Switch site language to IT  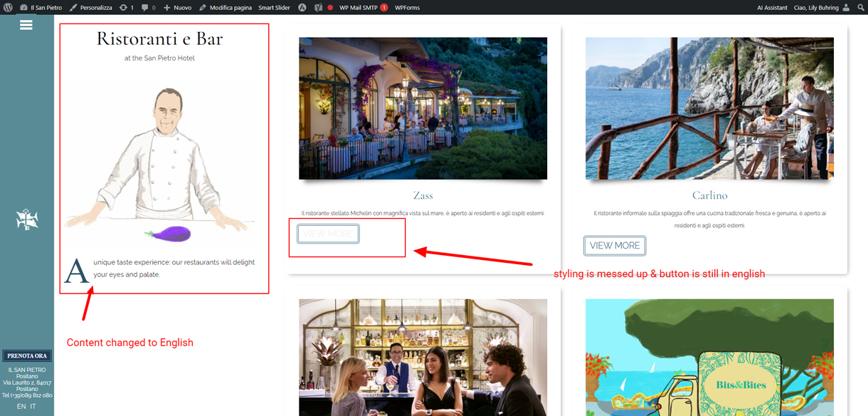33,406
